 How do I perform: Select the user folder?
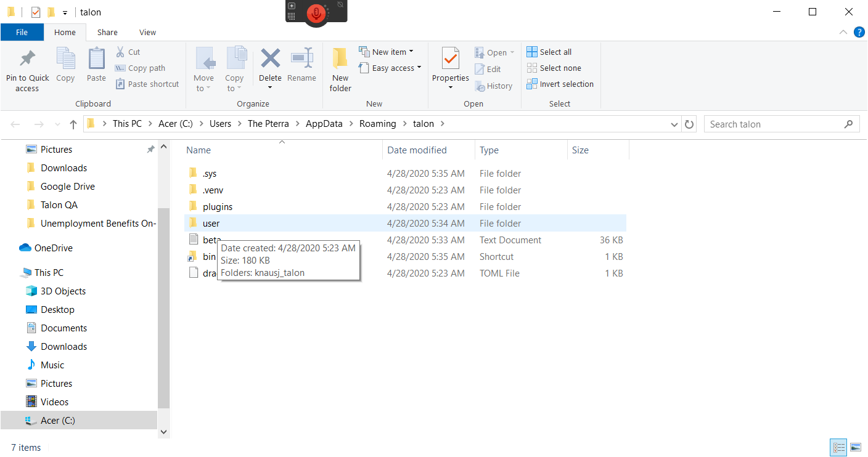pos(405,224)
